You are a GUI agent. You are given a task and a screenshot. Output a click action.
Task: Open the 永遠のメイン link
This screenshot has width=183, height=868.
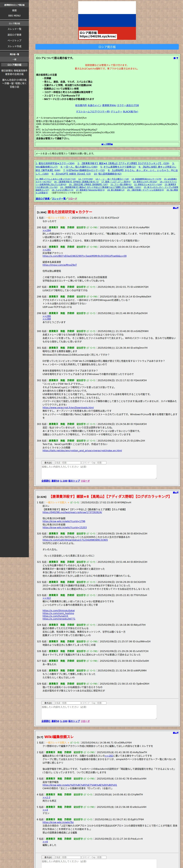point(95,105)
